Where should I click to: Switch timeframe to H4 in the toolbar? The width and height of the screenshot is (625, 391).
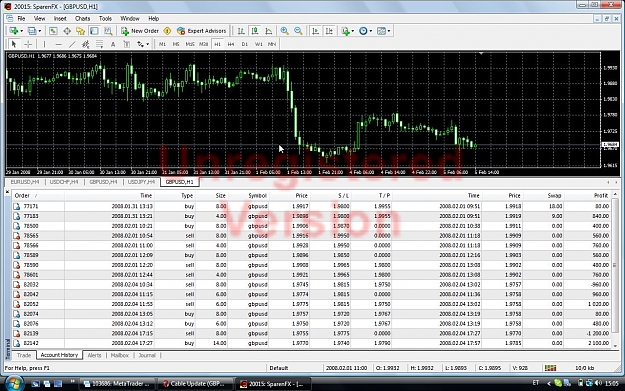click(231, 44)
